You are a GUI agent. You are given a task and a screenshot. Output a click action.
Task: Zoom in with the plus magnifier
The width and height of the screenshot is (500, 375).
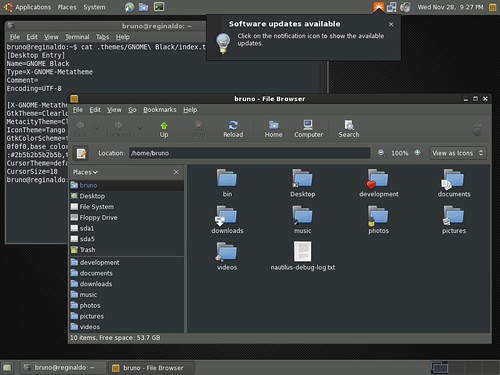pos(418,153)
